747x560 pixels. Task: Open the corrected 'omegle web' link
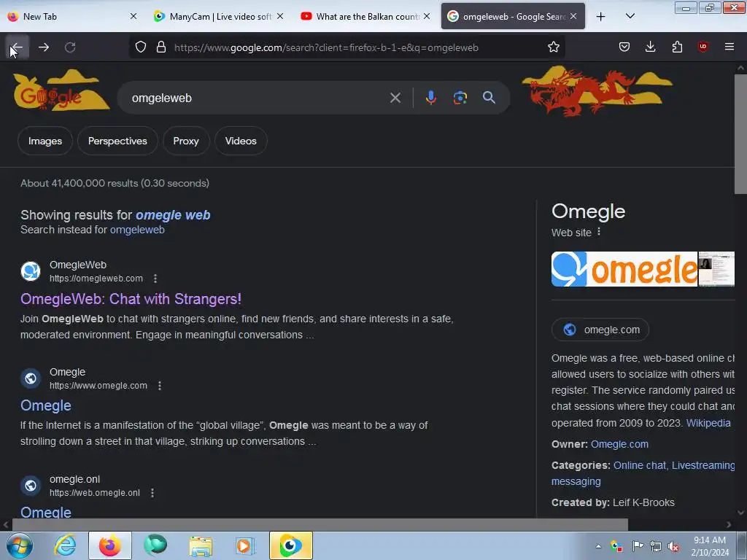coord(173,215)
